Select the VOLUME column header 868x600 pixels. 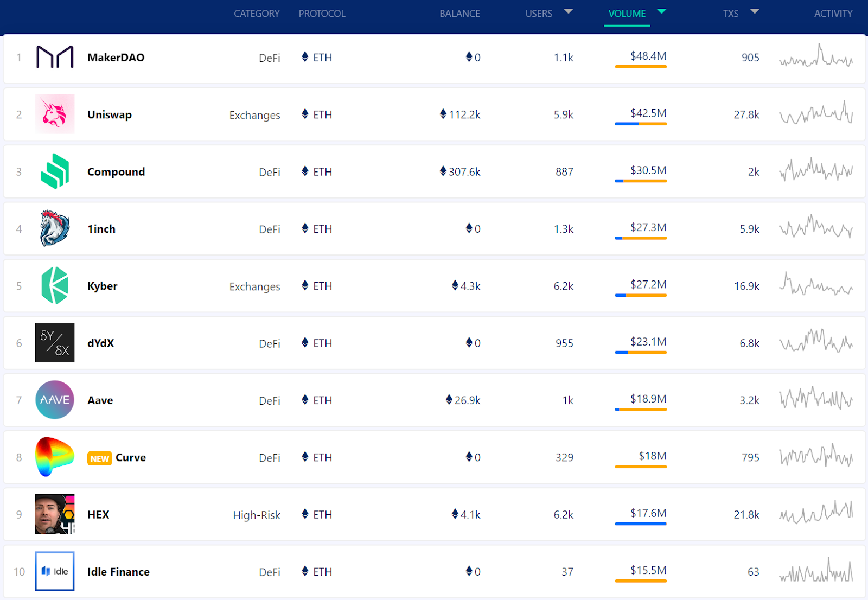(627, 14)
